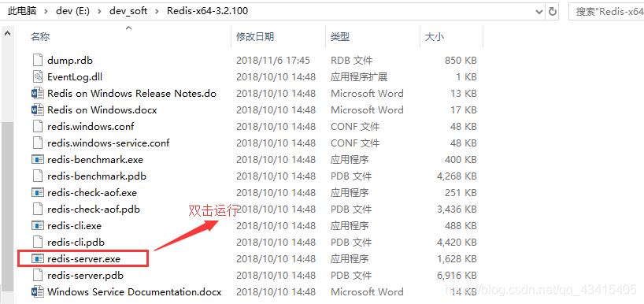The image size is (644, 304).
Task: Click the EventLog.dll file icon
Action: point(38,77)
